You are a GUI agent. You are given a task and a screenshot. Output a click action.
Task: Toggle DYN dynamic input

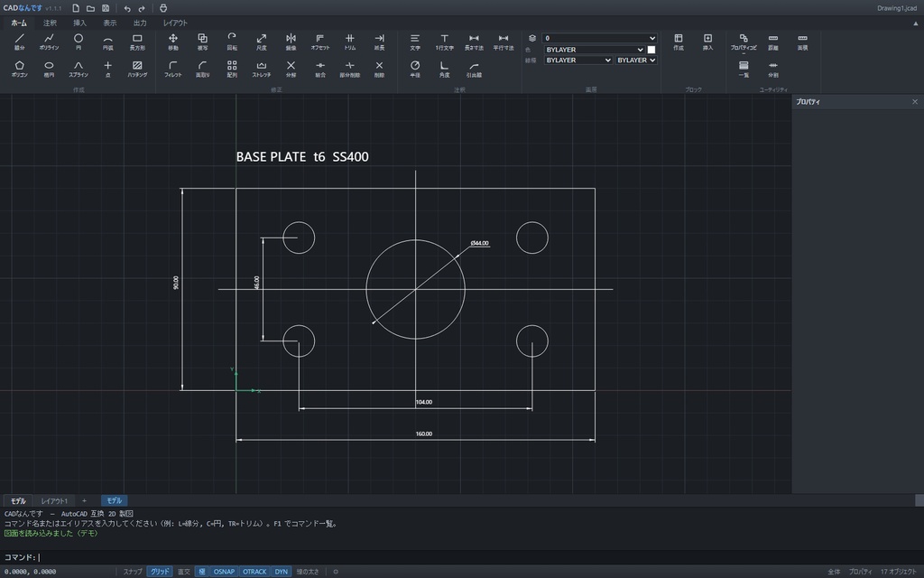282,572
